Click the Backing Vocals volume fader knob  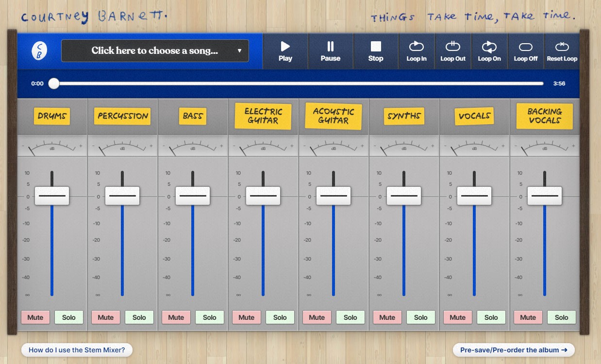[545, 196]
